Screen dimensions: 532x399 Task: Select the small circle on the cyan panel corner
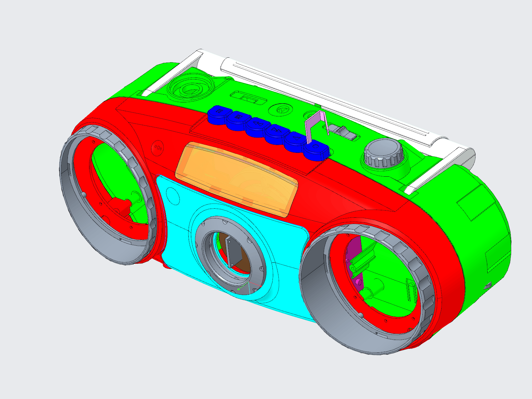(x=173, y=197)
